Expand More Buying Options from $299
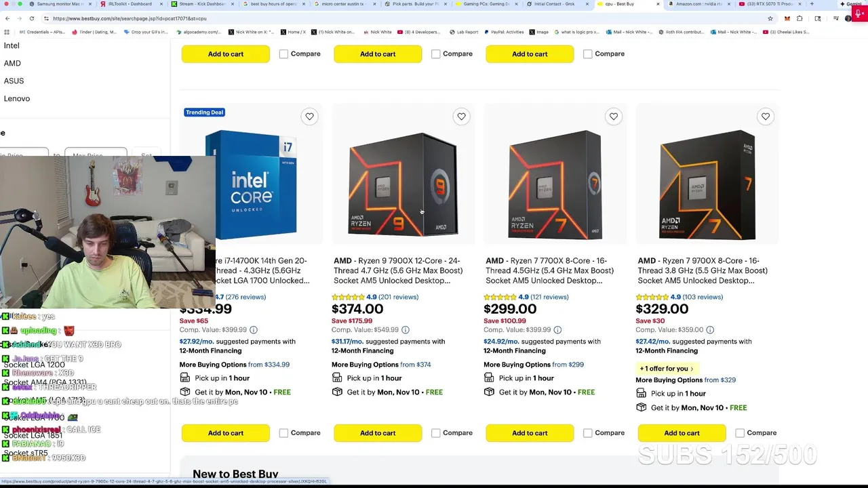Viewport: 868px width, 488px height. pyautogui.click(x=533, y=365)
